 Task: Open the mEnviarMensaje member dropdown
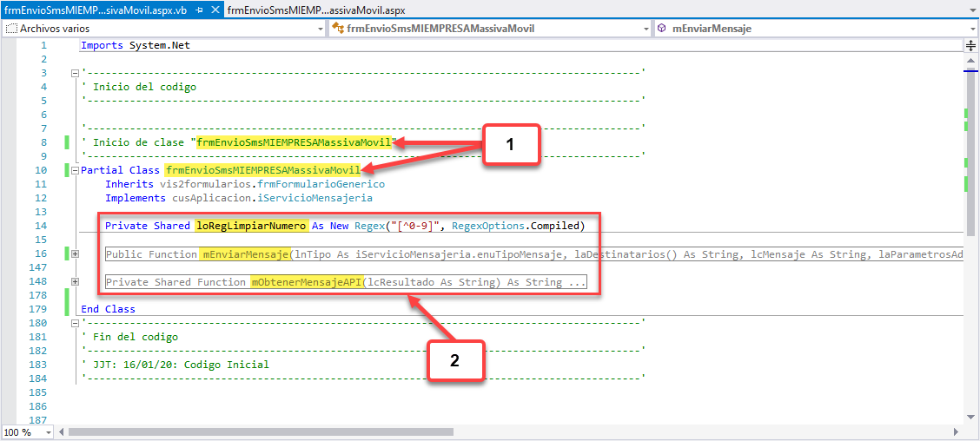970,29
